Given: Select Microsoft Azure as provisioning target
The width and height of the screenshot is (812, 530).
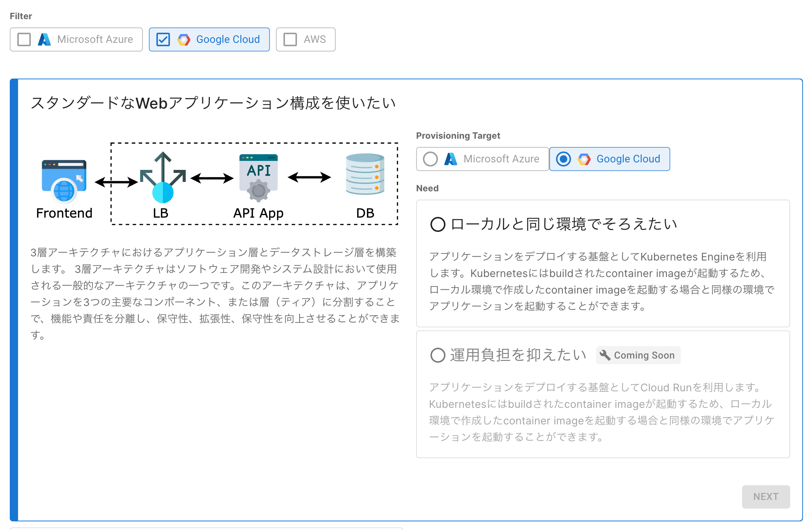Looking at the screenshot, I should click(430, 159).
